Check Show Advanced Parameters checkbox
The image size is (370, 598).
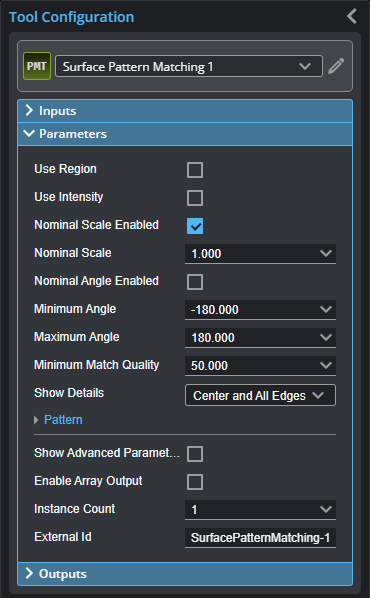click(195, 454)
